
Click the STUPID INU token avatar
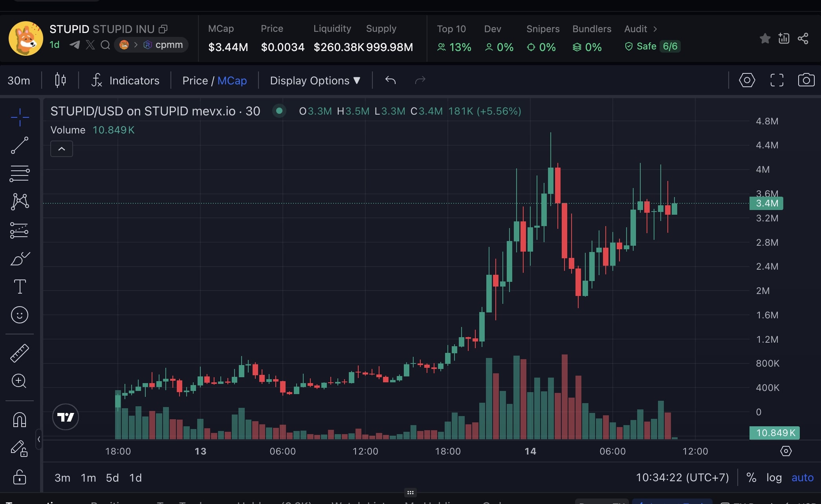[x=26, y=38]
